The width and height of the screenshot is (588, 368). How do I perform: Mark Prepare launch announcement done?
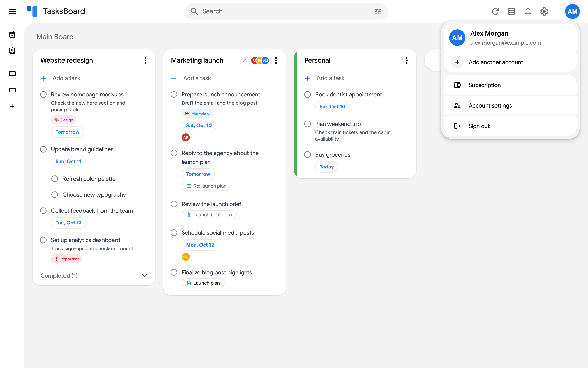tap(174, 94)
